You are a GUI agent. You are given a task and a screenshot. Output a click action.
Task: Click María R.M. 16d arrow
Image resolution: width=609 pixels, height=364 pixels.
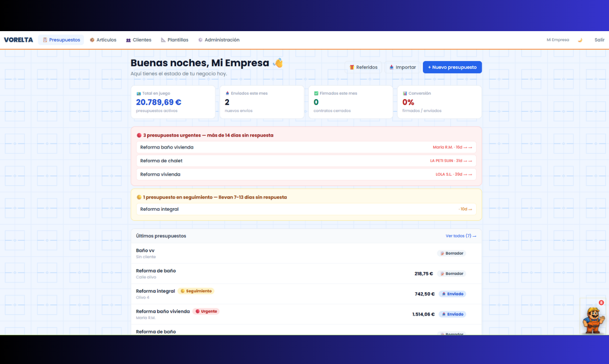coord(452,148)
